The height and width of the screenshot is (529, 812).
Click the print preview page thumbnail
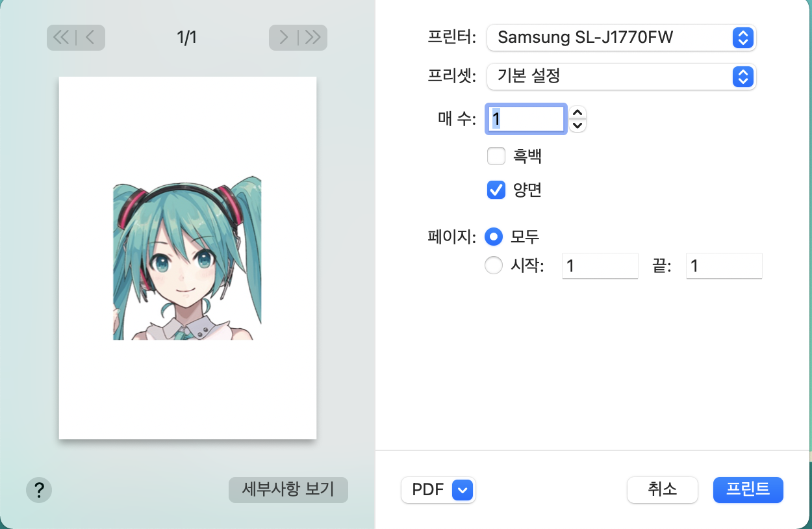click(188, 258)
